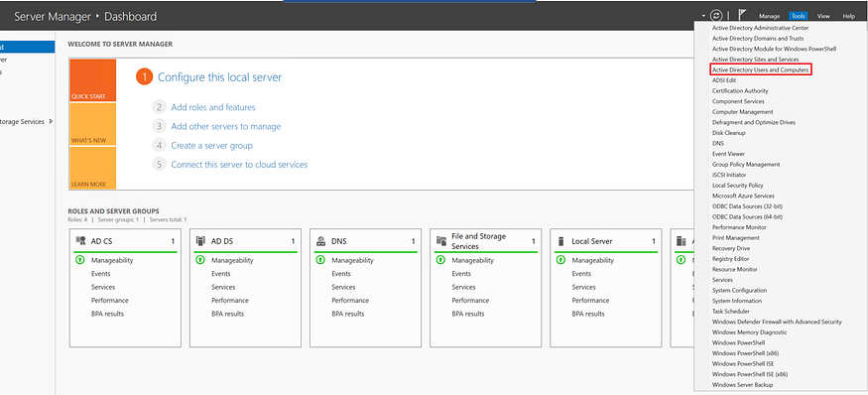Image resolution: width=868 pixels, height=395 pixels.
Task: Open Performance in the Local Server tile
Action: tap(590, 301)
